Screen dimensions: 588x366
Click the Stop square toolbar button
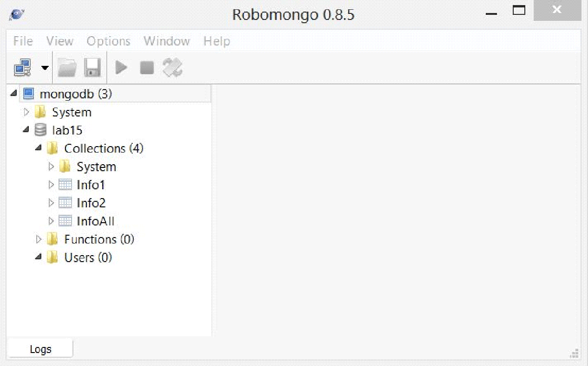(147, 68)
